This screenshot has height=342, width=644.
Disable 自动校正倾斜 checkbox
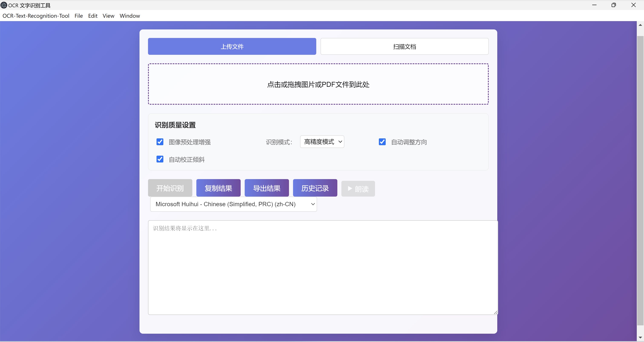(x=160, y=159)
